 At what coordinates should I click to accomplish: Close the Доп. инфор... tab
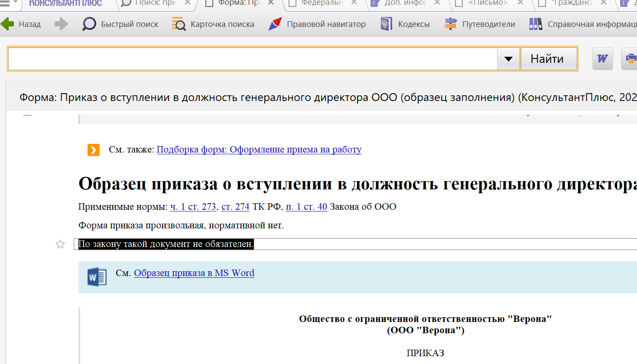point(437,3)
